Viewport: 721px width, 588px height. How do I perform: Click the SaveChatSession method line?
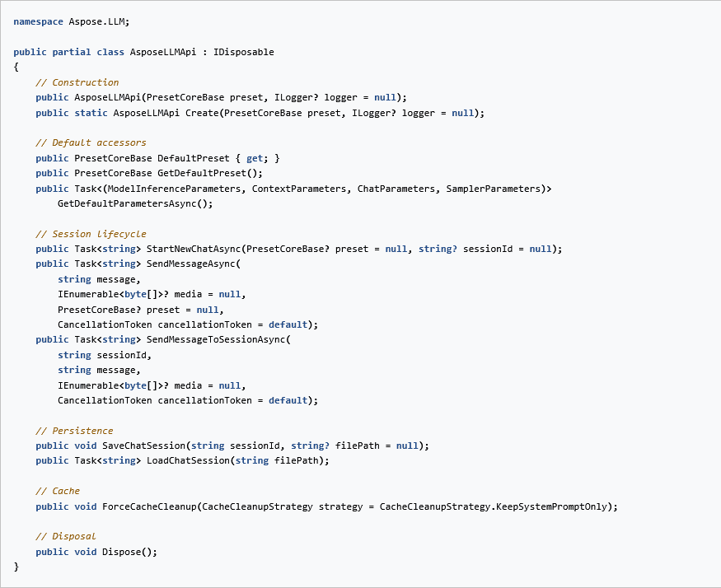[232, 446]
